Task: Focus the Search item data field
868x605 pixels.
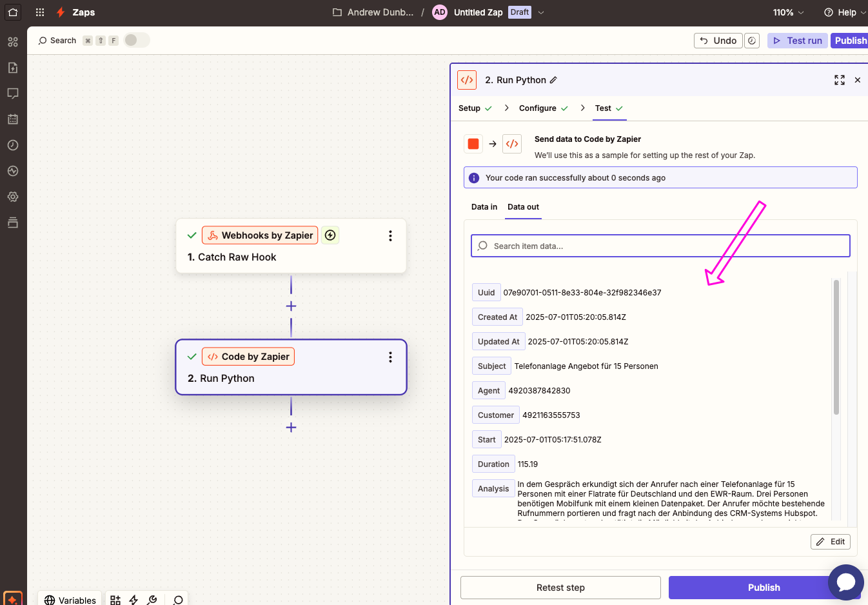Action: [660, 246]
